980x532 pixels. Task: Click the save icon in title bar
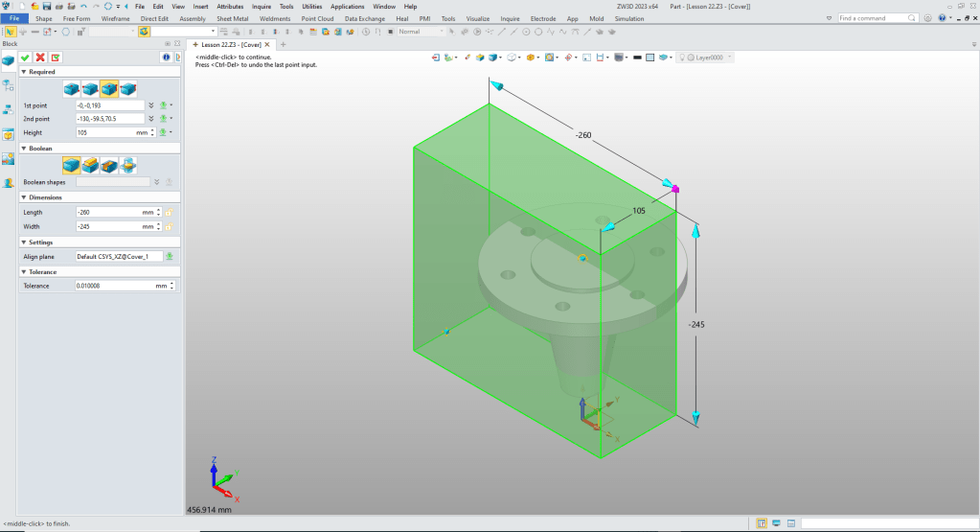[x=47, y=7]
